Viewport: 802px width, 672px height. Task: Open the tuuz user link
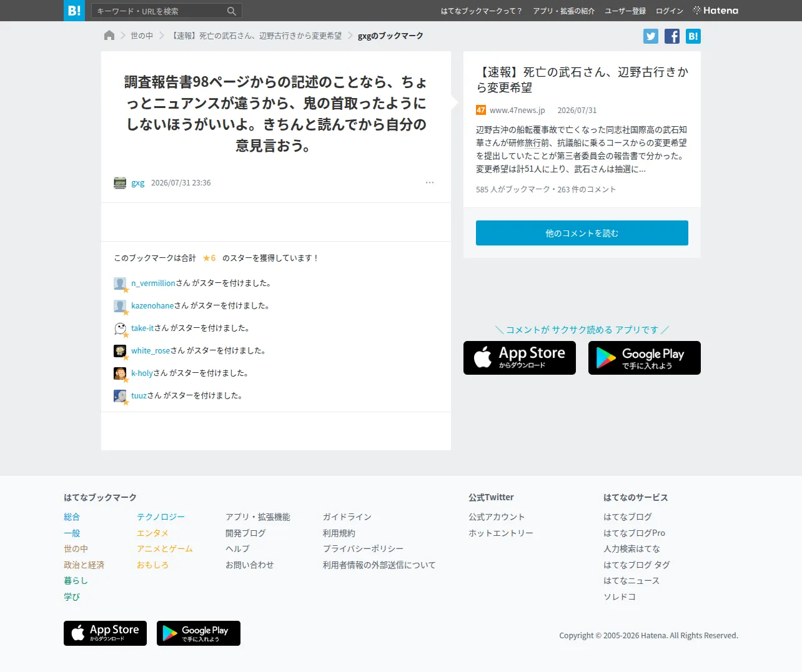(139, 396)
